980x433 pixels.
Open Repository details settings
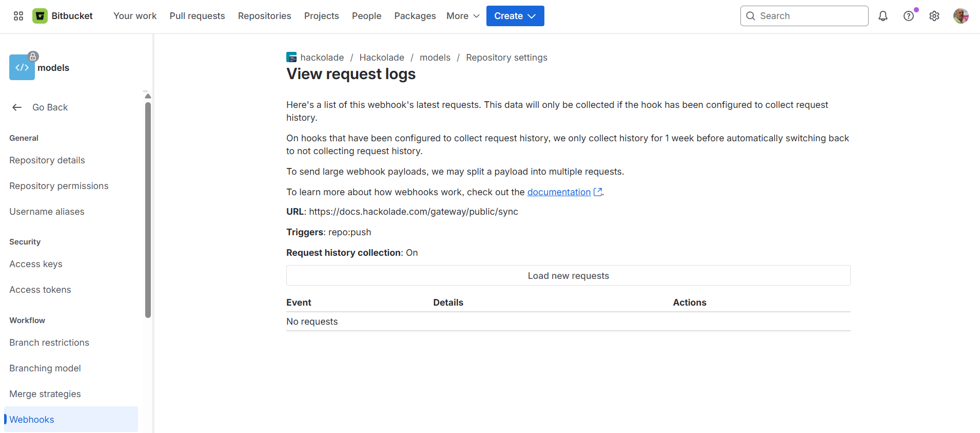point(47,160)
